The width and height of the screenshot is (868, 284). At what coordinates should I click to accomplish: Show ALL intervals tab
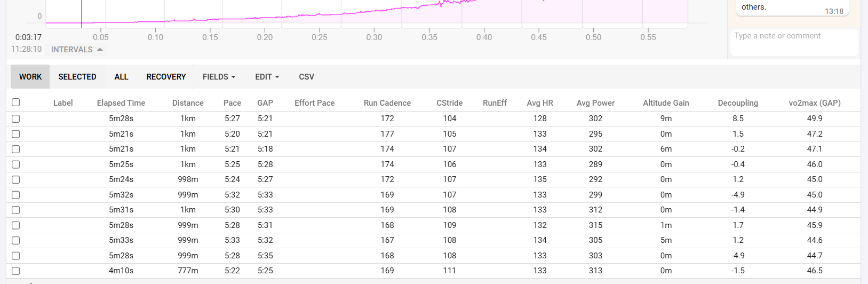[x=121, y=77]
